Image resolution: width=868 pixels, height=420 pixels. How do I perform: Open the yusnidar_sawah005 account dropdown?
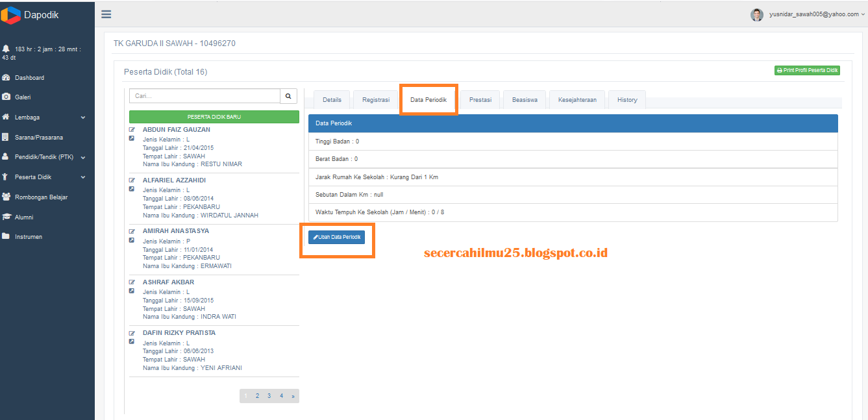point(817,14)
